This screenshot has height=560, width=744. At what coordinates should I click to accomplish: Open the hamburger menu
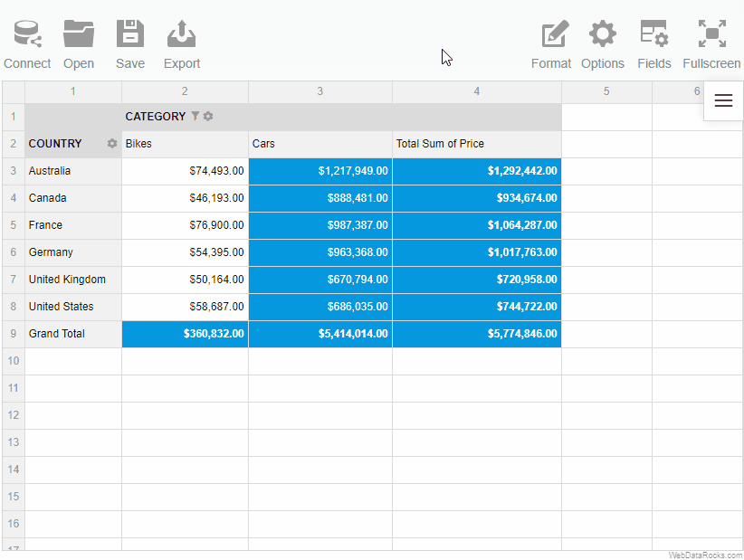[723, 100]
